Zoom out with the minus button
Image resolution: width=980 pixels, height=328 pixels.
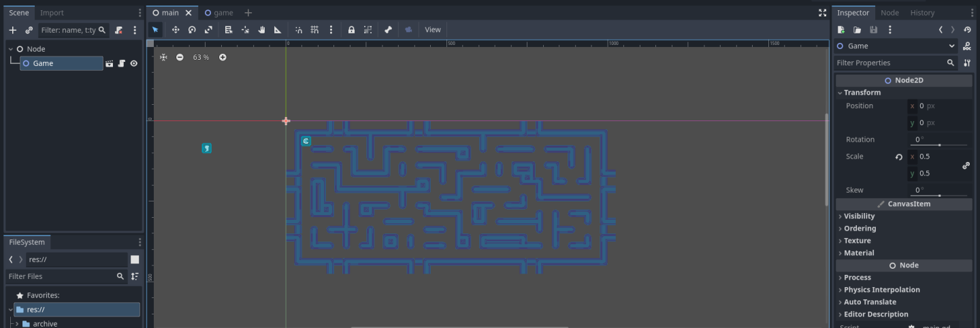180,57
